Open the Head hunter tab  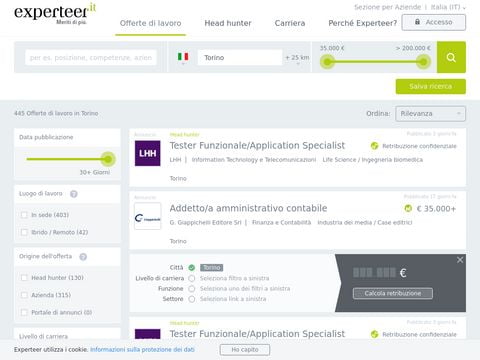click(228, 23)
